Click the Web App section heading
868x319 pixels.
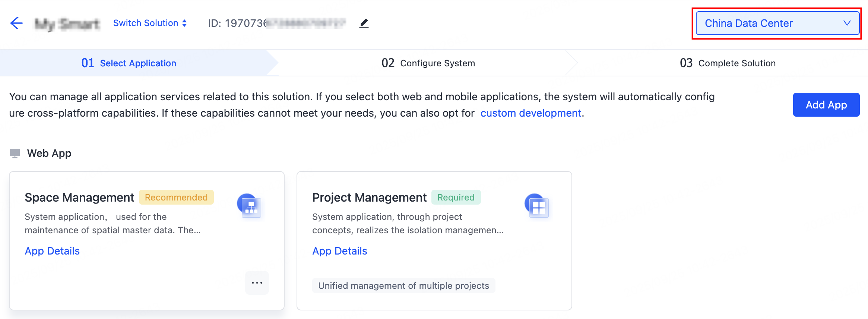[x=49, y=153]
